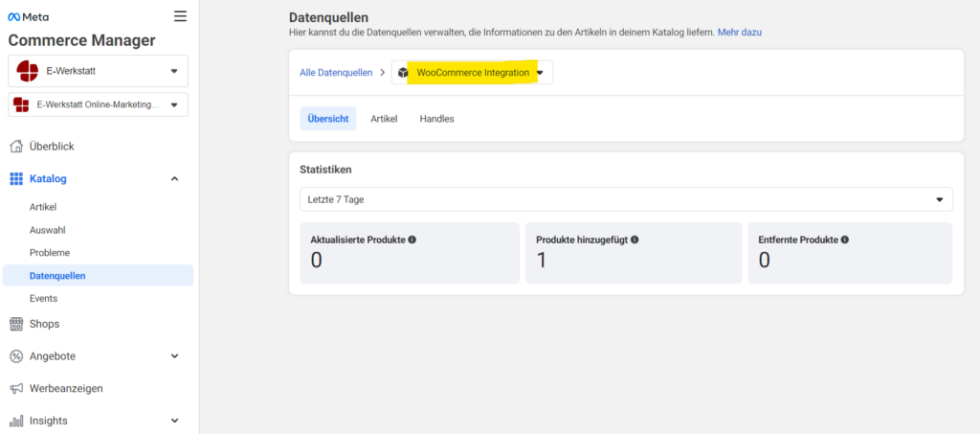
Task: Click the Mehr dazu link
Action: coord(740,32)
